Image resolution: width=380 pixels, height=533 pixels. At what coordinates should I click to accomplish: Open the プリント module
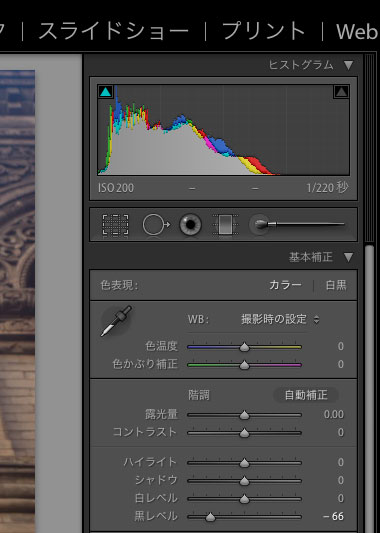click(x=263, y=31)
